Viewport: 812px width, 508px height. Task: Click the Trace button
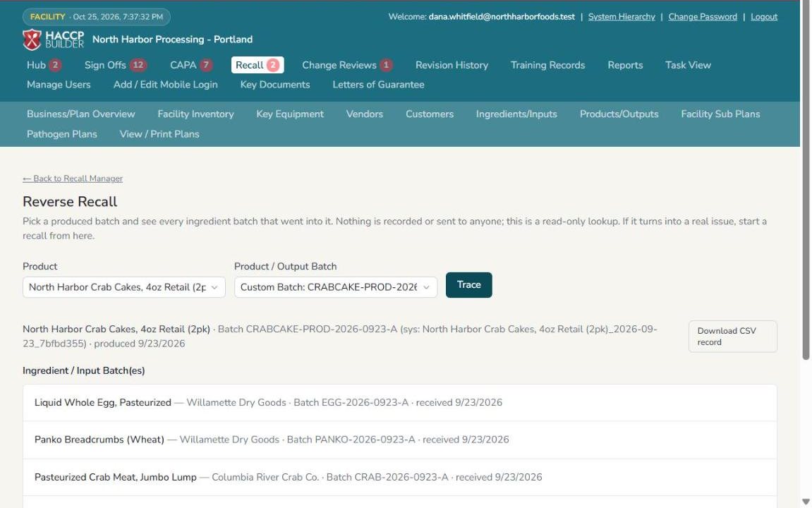coord(468,285)
